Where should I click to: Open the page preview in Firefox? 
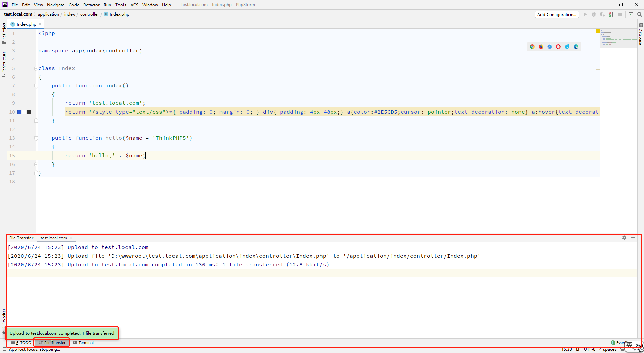(x=541, y=47)
